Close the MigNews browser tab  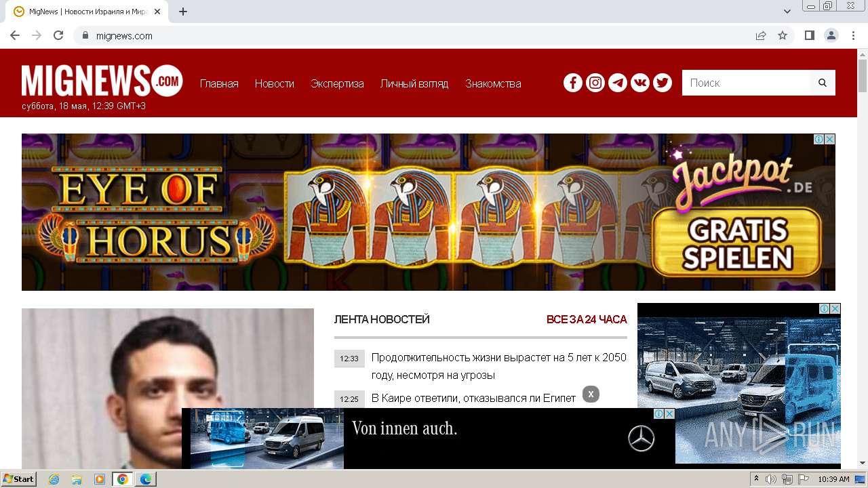tap(158, 12)
